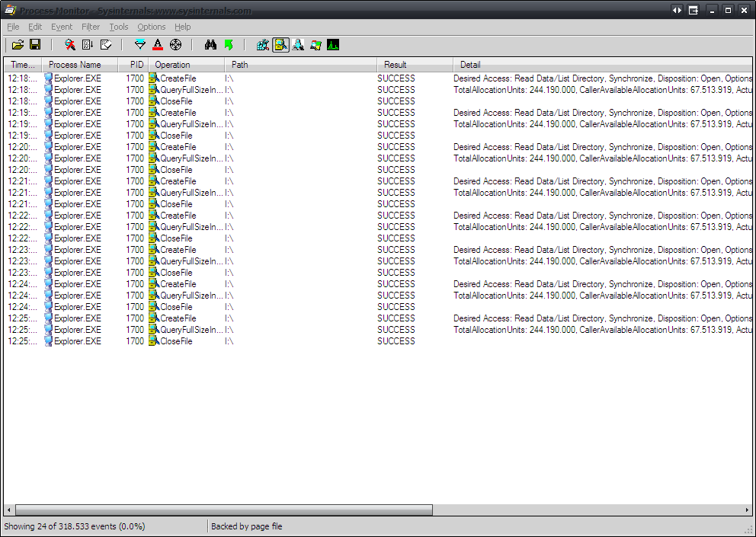Open the Edit menu

[35, 27]
